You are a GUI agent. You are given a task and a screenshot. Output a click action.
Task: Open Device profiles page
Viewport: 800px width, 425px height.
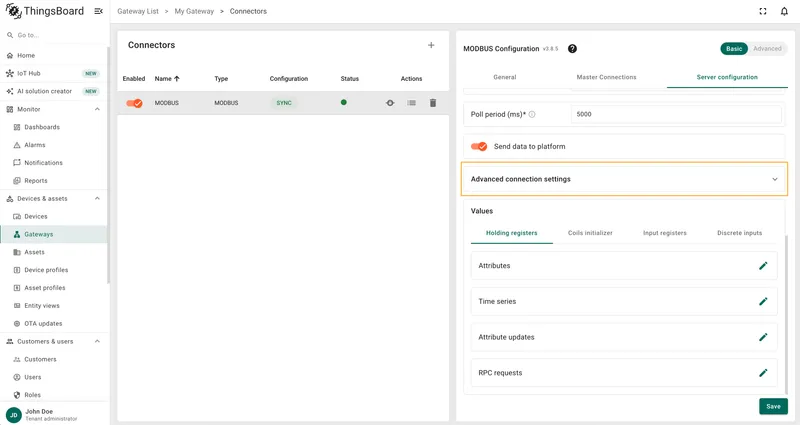coord(54,269)
